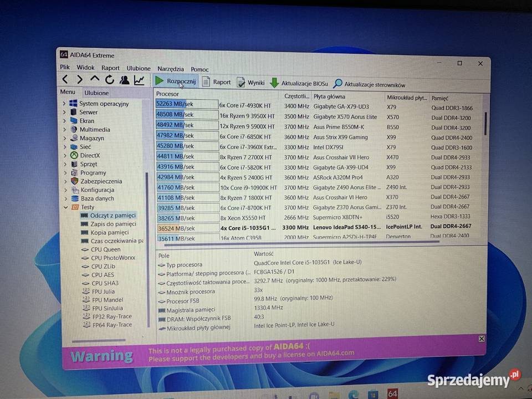Select the CPU ZLib benchmark
The image size is (532, 399).
pyautogui.click(x=99, y=267)
